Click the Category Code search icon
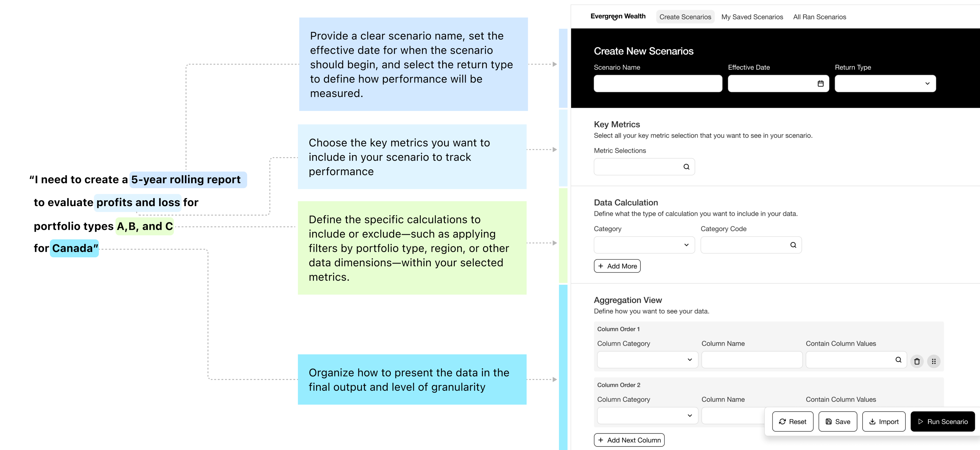This screenshot has height=450, width=980. pos(793,245)
